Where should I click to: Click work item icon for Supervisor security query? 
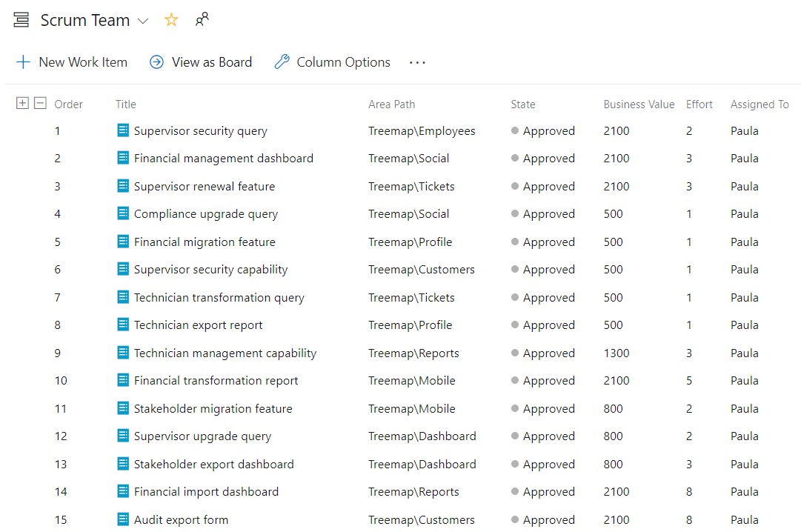point(123,130)
